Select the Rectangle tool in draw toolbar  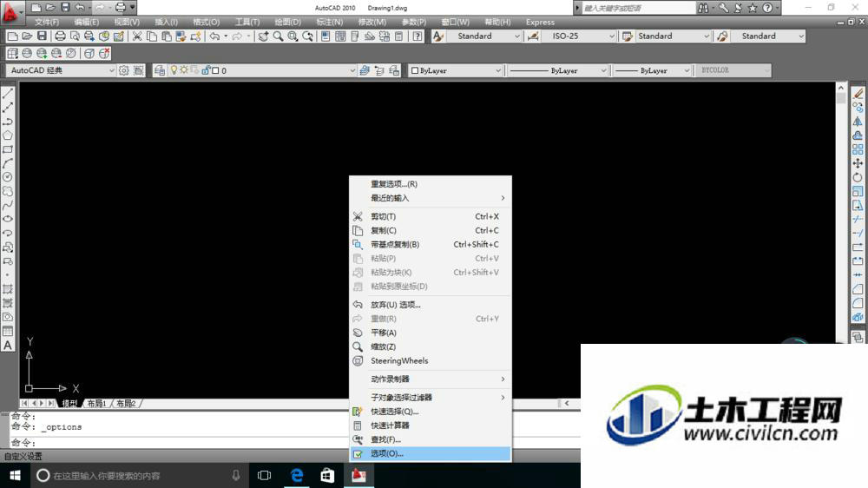click(8, 149)
